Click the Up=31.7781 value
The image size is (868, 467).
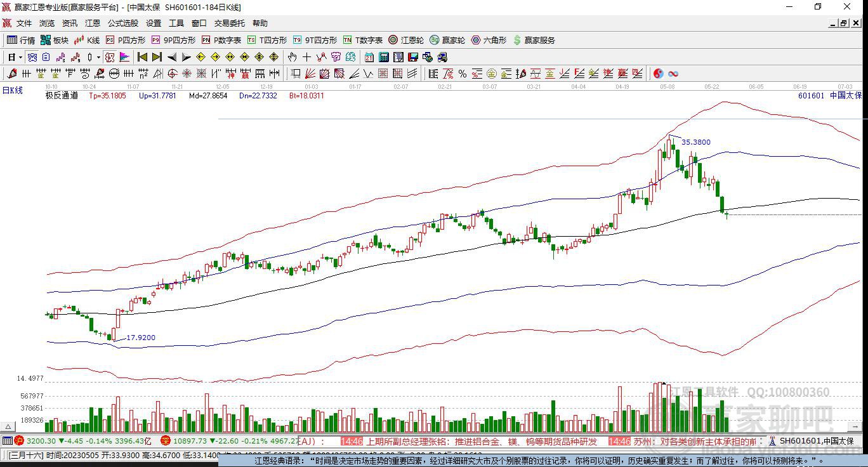click(157, 96)
